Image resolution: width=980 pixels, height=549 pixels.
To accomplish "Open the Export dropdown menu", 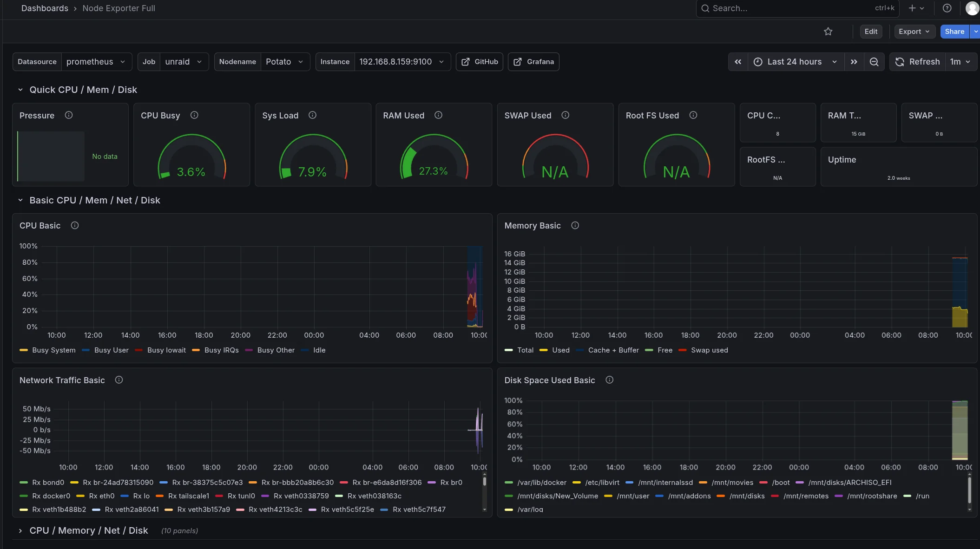I will [914, 32].
